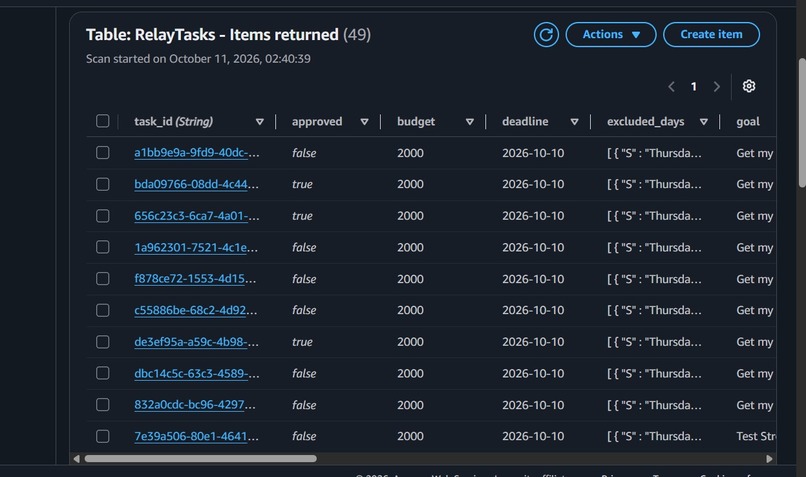Viewport: 806px width, 477px height.
Task: Click the approved column header label
Action: (x=317, y=122)
